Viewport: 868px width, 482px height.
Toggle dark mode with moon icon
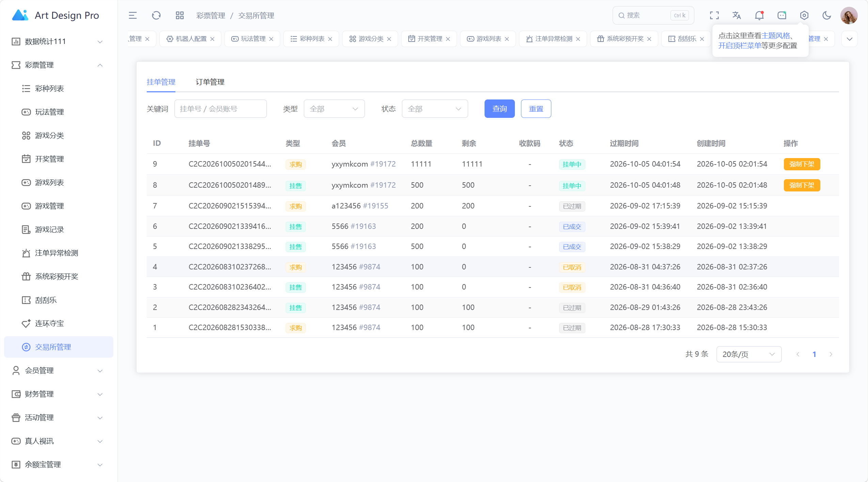pos(826,15)
